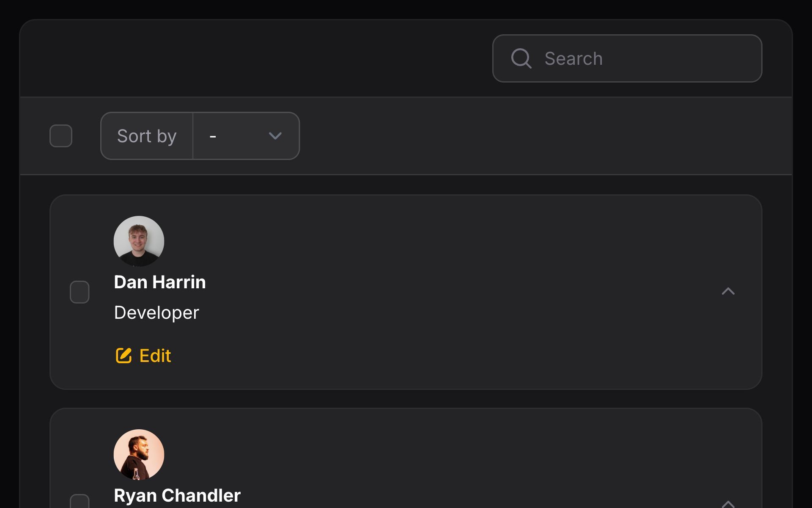812x508 pixels.
Task: Click the pencil edit icon for Dan Harrin
Action: click(x=123, y=356)
